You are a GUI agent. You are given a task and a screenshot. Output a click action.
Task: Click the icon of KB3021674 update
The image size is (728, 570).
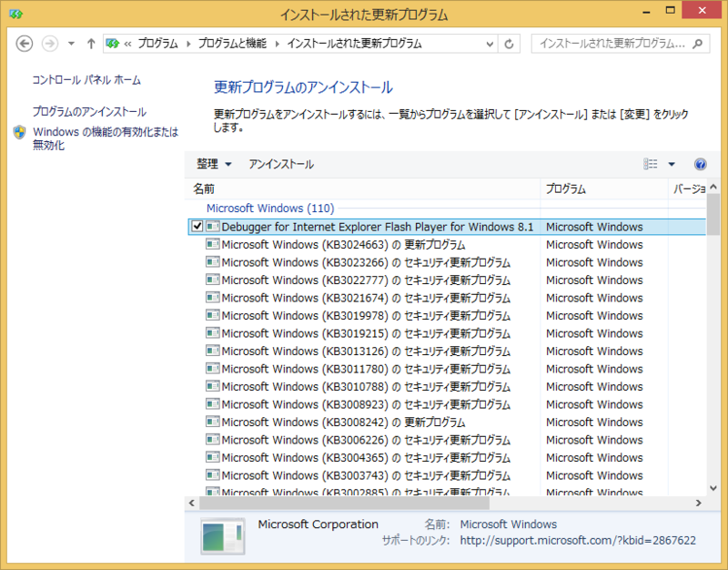tap(213, 298)
